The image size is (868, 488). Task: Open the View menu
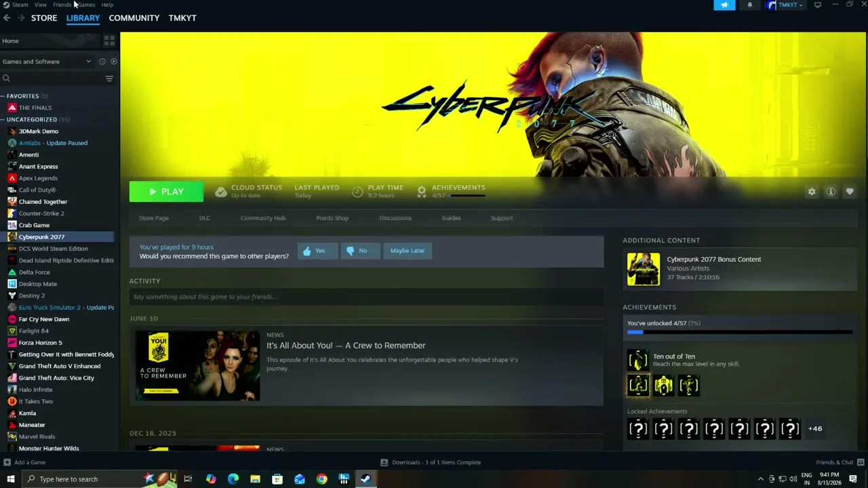[41, 5]
